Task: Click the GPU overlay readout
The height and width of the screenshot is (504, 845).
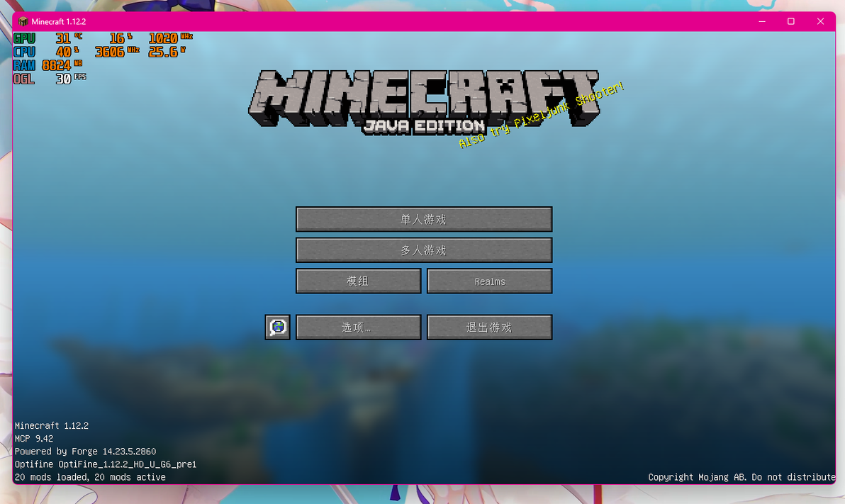Action: click(x=103, y=38)
